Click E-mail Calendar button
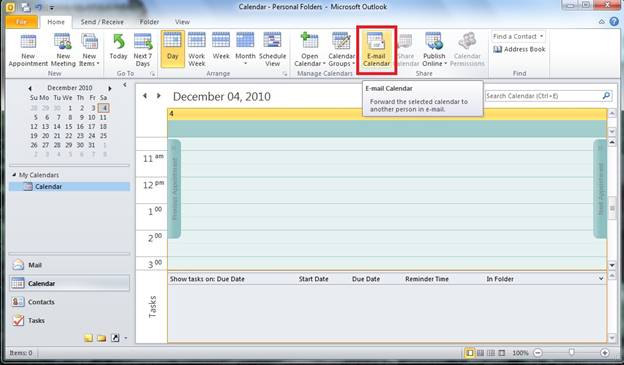Viewport: 624px width, 365px height. tap(376, 50)
